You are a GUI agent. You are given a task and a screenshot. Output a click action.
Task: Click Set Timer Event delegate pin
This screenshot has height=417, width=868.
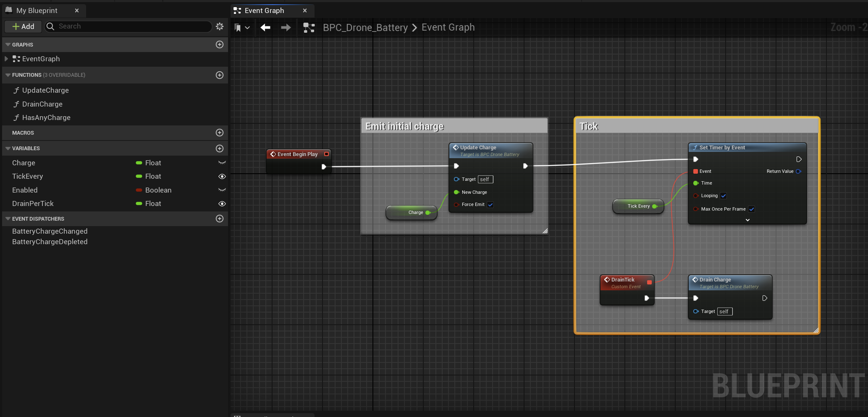pos(696,171)
